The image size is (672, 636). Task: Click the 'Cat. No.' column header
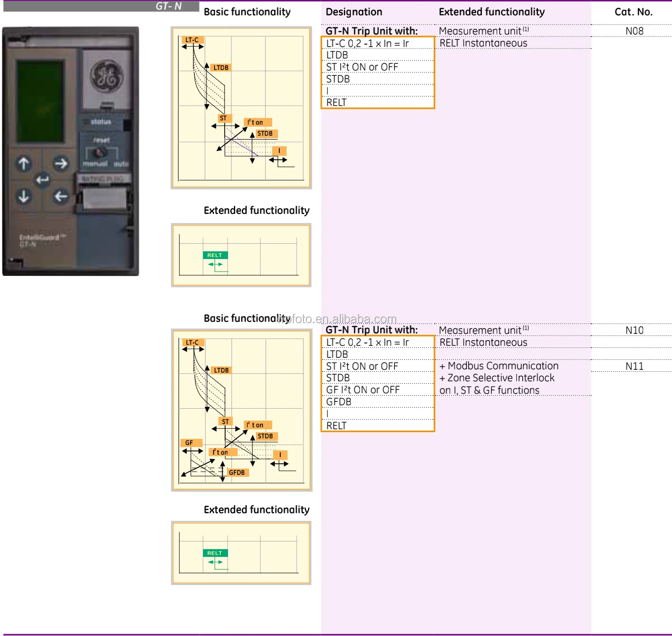pyautogui.click(x=634, y=12)
